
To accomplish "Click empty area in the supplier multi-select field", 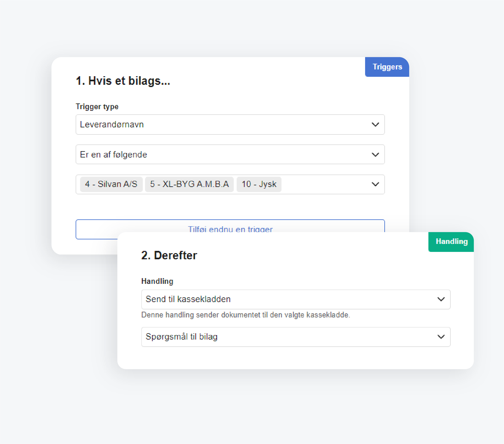I will click(326, 184).
